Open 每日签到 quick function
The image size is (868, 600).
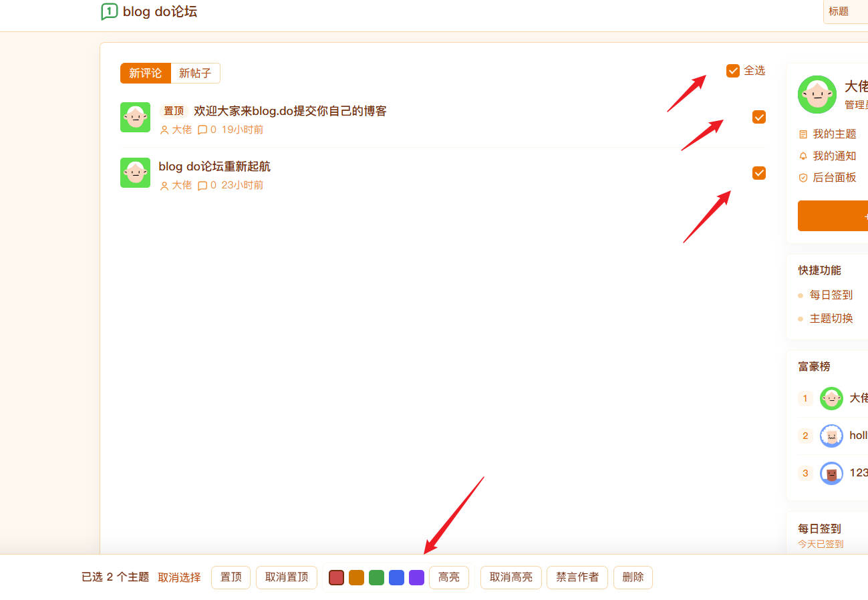click(x=831, y=295)
